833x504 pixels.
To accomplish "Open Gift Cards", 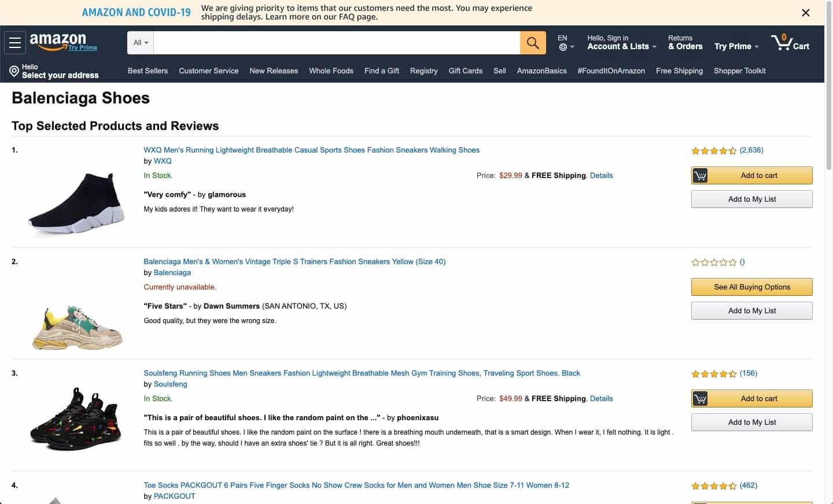I will pyautogui.click(x=466, y=71).
